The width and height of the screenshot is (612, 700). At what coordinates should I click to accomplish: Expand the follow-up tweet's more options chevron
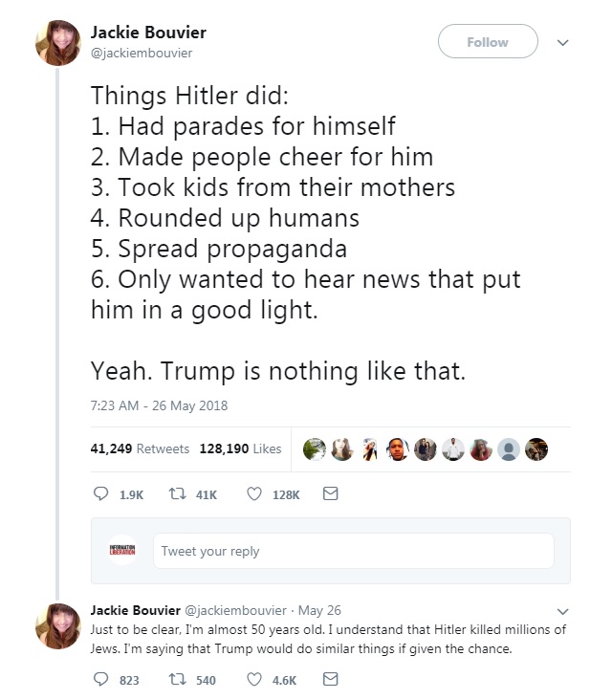562,611
